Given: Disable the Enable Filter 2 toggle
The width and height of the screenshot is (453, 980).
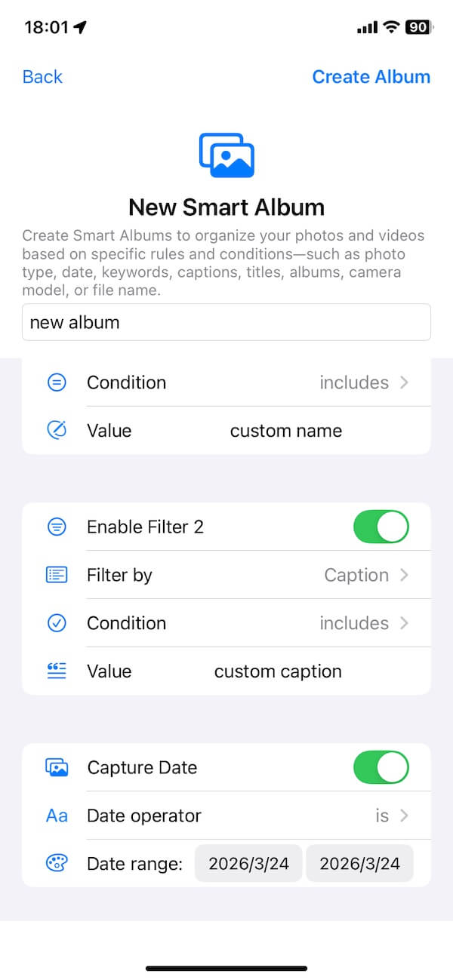Looking at the screenshot, I should point(381,527).
